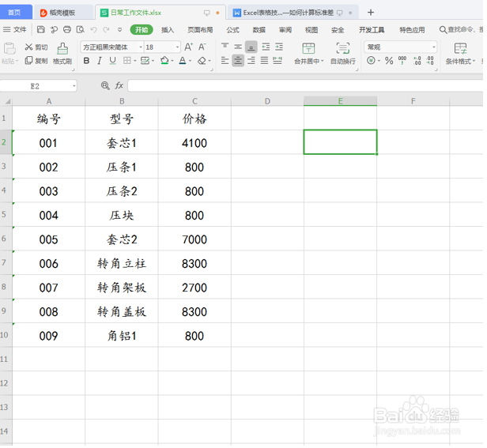The height and width of the screenshot is (448, 487).
Task: Expand the Name Box dropdown arrow
Action: tap(74, 85)
